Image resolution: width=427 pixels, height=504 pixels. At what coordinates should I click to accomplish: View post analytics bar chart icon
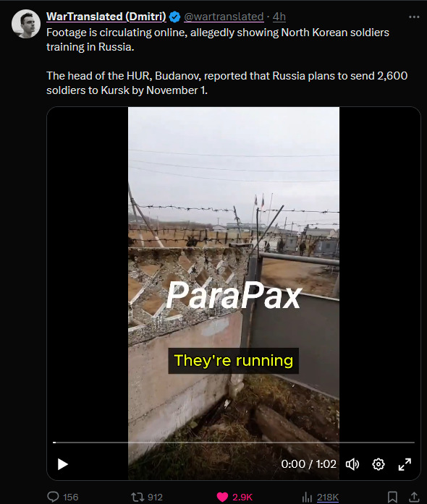tap(307, 497)
